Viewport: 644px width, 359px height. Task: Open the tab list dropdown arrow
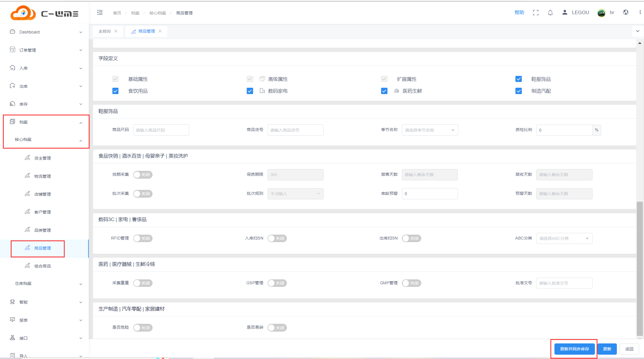pos(638,31)
